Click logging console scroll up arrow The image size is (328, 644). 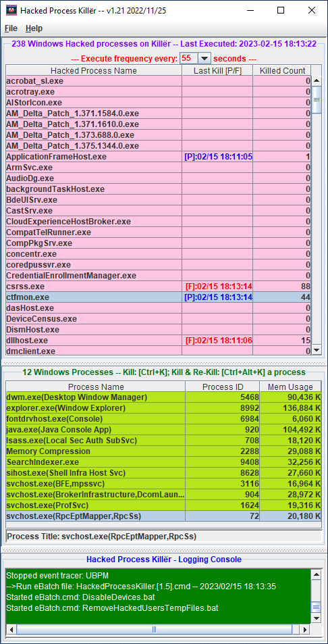[316, 574]
